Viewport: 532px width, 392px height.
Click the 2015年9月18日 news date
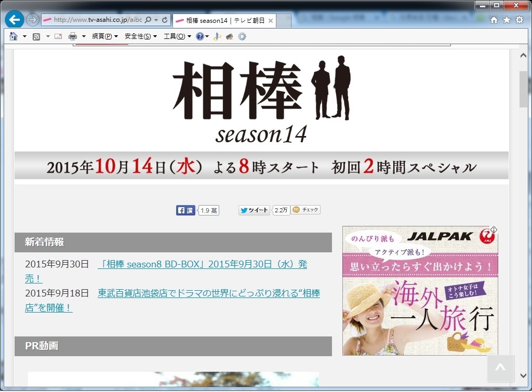(57, 293)
